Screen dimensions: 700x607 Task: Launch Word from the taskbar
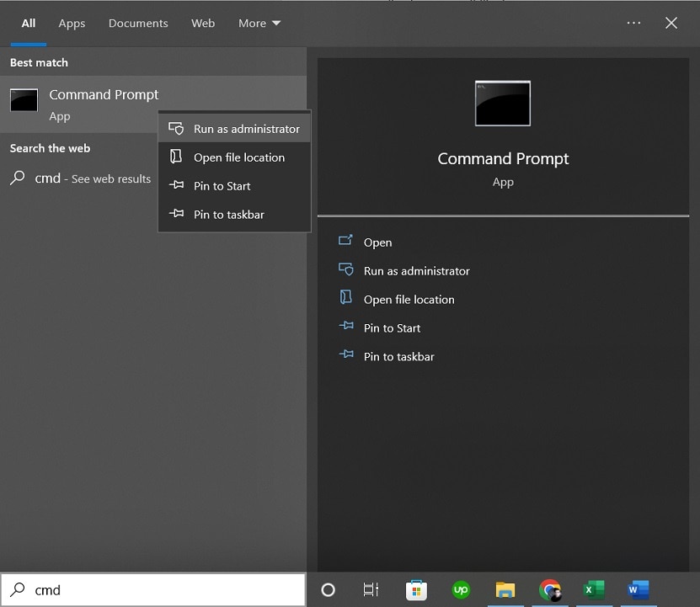(x=639, y=590)
